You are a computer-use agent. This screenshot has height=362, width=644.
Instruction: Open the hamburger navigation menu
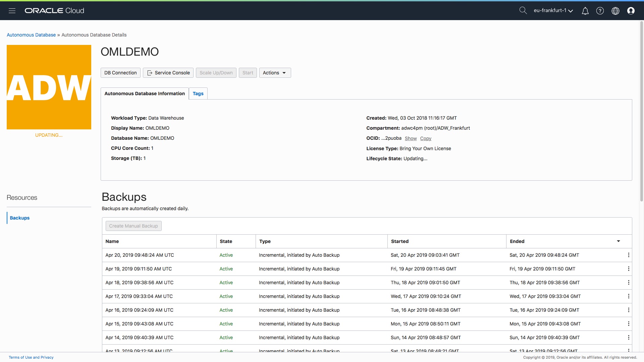coord(12,11)
